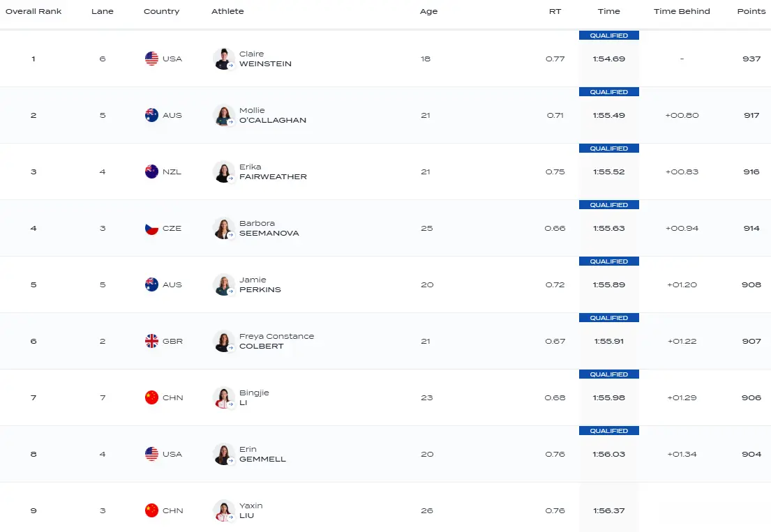Click Australia flag icon in Mollie O'Callaghan row
The image size is (771, 532).
pos(151,115)
